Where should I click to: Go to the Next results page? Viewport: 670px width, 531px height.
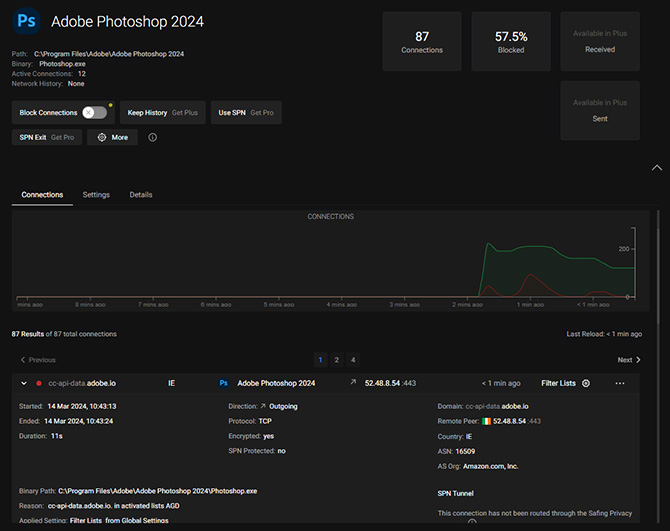point(629,360)
